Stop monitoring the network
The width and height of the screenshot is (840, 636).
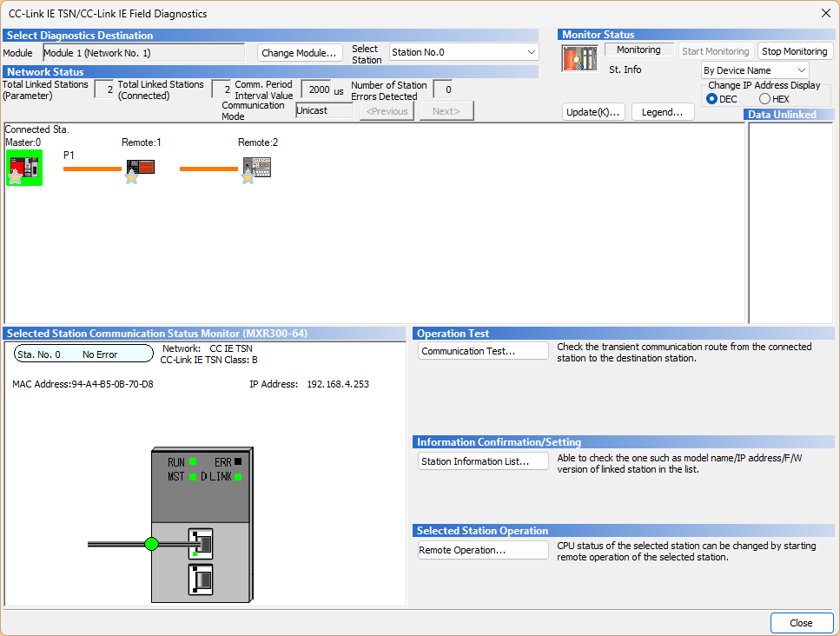coord(795,51)
